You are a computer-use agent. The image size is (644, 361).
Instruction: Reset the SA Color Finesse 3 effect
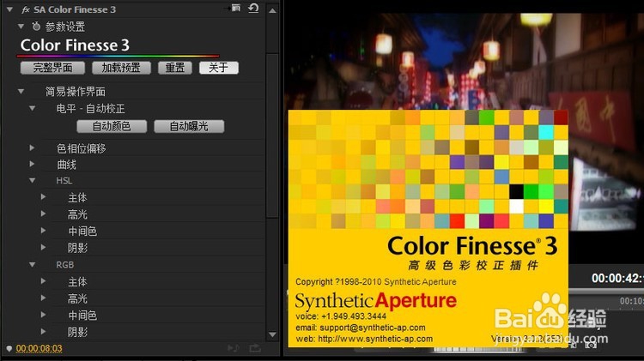pos(253,9)
